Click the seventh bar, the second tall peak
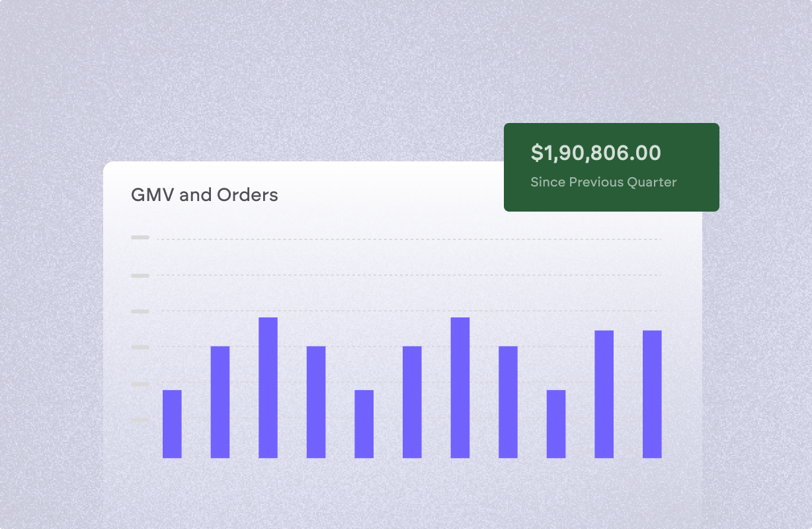This screenshot has height=529, width=812. pos(460,387)
